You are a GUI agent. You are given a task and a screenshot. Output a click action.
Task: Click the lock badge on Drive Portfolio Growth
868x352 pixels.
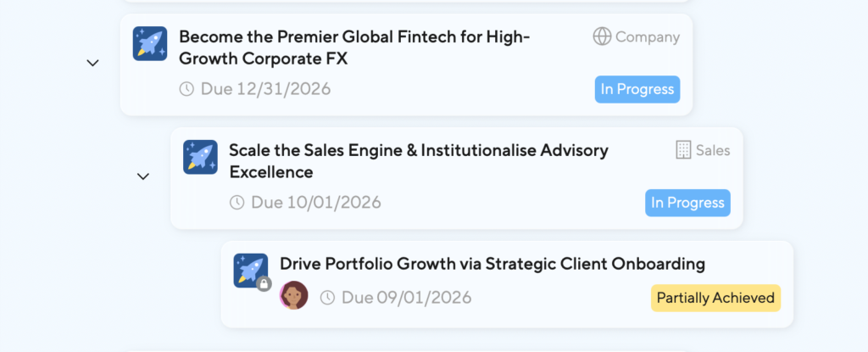(264, 285)
